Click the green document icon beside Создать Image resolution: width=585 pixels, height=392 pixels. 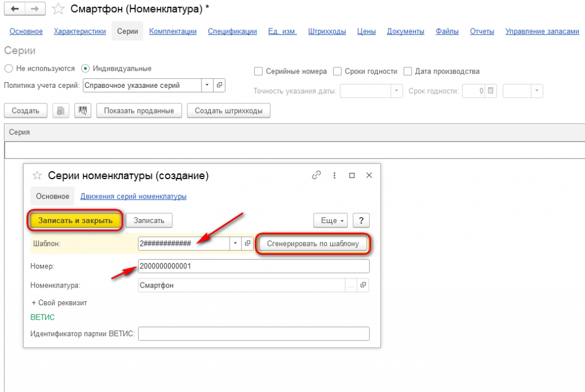(61, 111)
